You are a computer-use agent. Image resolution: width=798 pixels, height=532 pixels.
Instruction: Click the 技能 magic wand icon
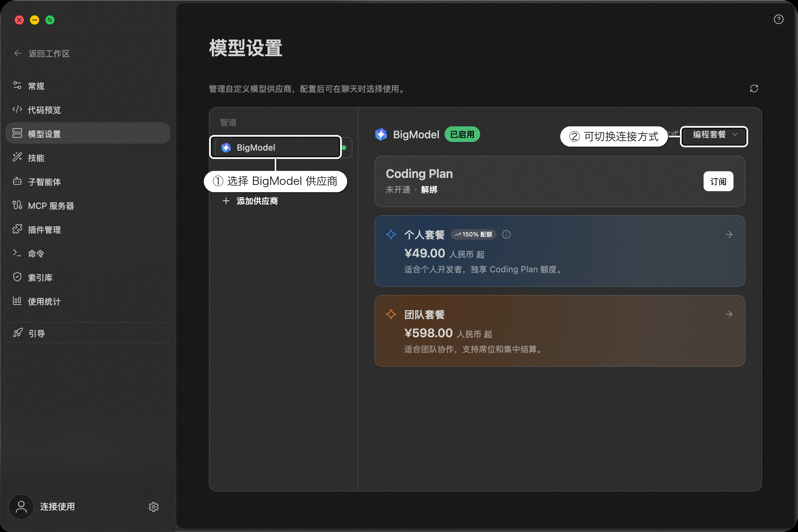click(x=17, y=157)
